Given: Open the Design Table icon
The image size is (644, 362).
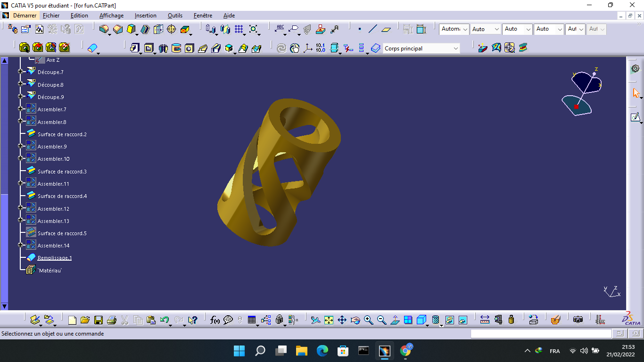Looking at the screenshot, I should click(252, 320).
